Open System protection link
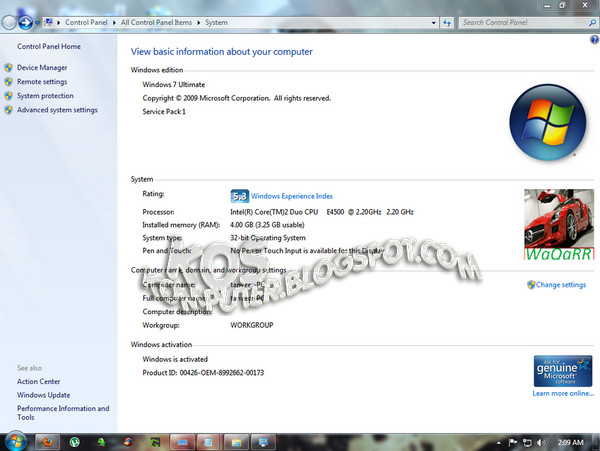Screen dimensions: 600x451 (x=45, y=96)
